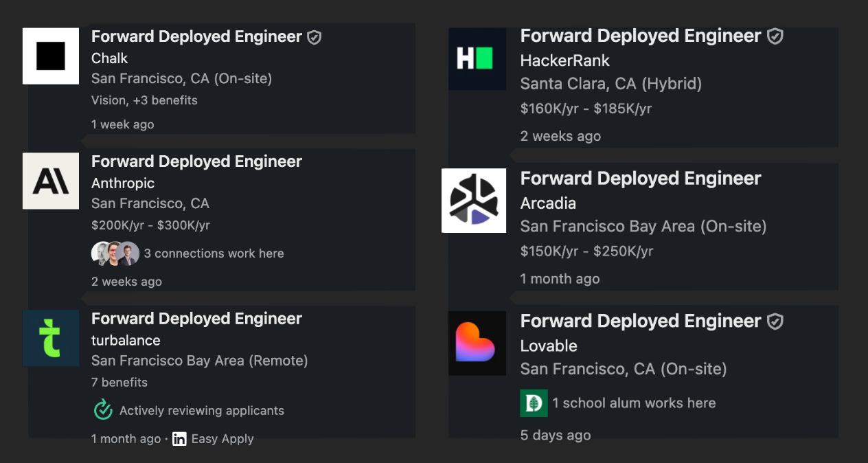Click the HackerRank company name
The height and width of the screenshot is (463, 868).
(565, 60)
